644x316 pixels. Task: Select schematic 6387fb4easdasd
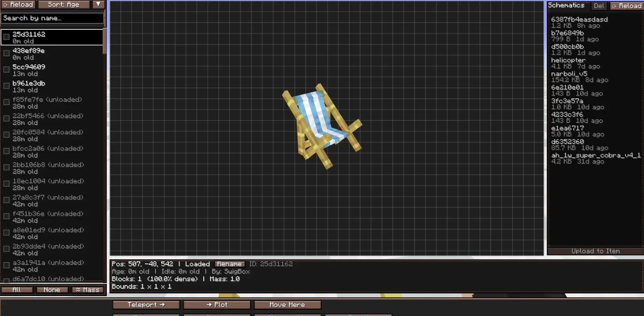point(595,22)
